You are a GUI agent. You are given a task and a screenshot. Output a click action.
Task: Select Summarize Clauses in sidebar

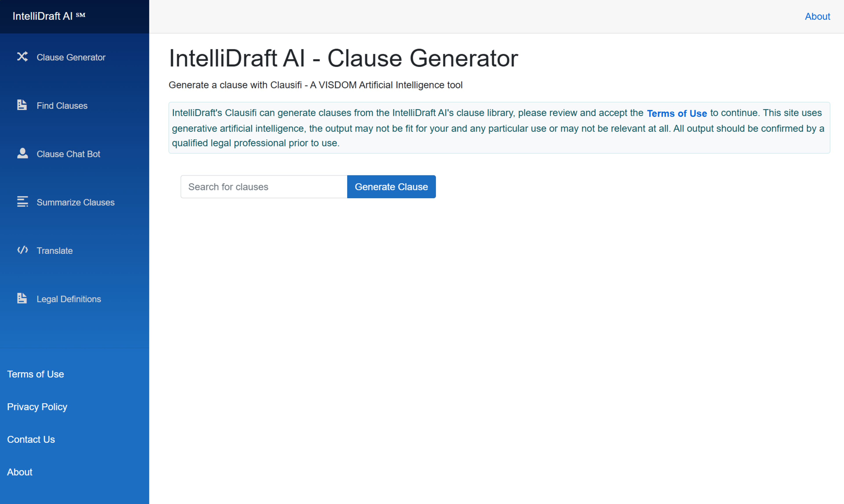pyautogui.click(x=75, y=202)
